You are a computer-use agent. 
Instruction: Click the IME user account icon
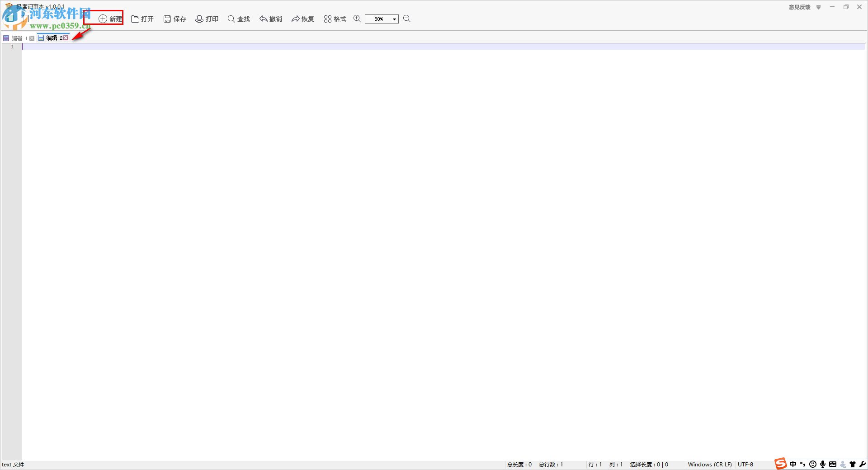click(x=843, y=464)
